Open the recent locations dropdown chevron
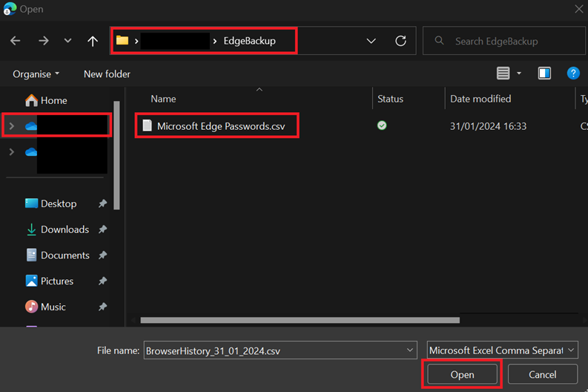 pyautogui.click(x=67, y=42)
